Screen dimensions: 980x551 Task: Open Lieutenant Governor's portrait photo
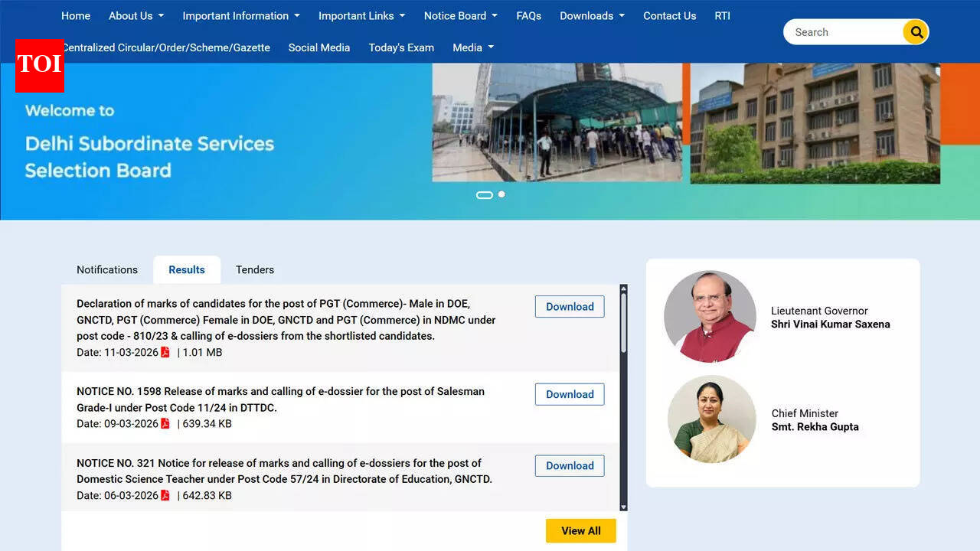click(710, 316)
